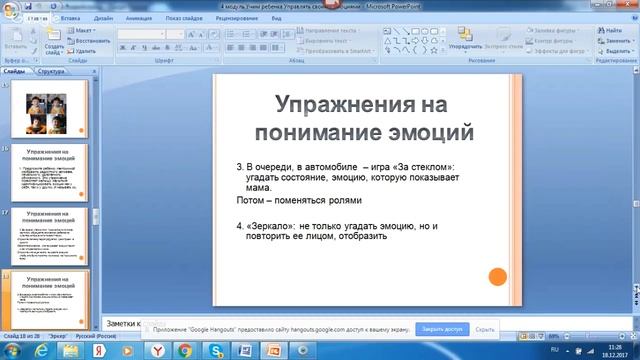Image resolution: width=640 pixels, height=360 pixels.
Task: Click the Закрыть доступ button
Action: click(x=442, y=329)
